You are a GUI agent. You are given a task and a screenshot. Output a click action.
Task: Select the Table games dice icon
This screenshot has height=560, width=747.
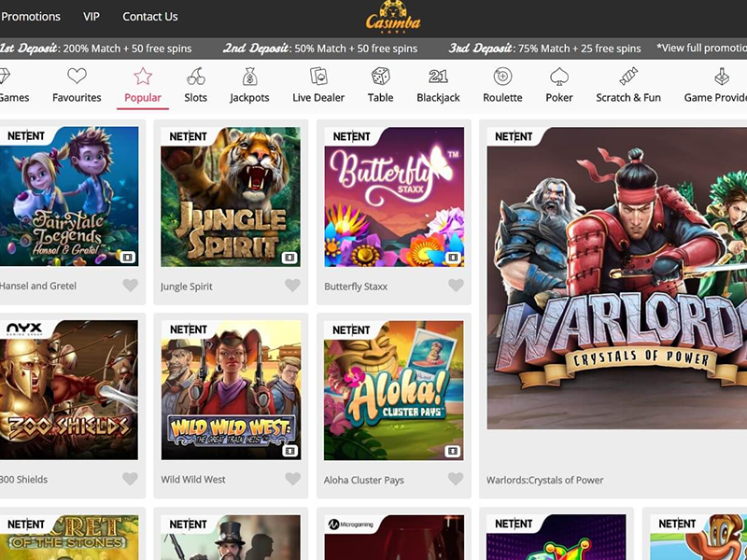[x=380, y=77]
